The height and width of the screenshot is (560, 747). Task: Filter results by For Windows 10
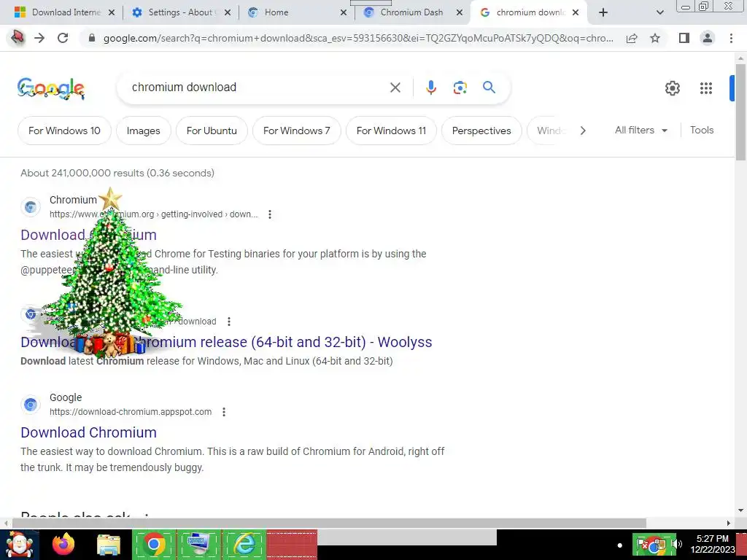click(x=64, y=131)
